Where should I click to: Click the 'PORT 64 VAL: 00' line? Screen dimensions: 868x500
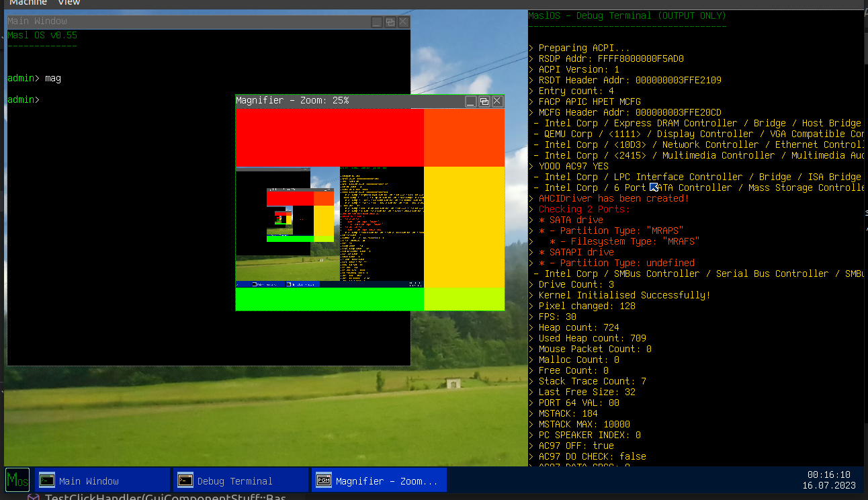(574, 403)
